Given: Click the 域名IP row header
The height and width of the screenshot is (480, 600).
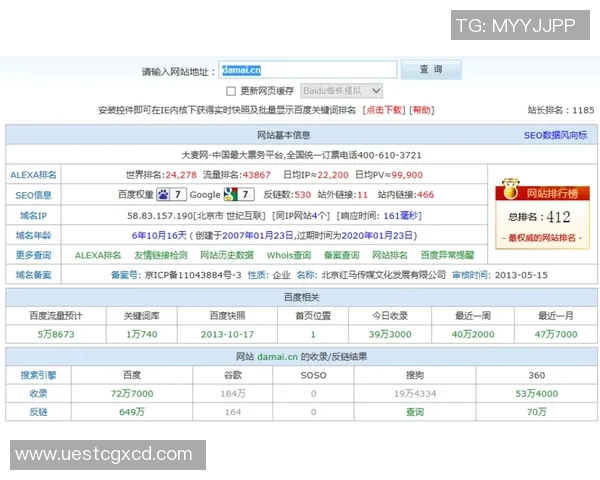Looking at the screenshot, I should point(33,216).
